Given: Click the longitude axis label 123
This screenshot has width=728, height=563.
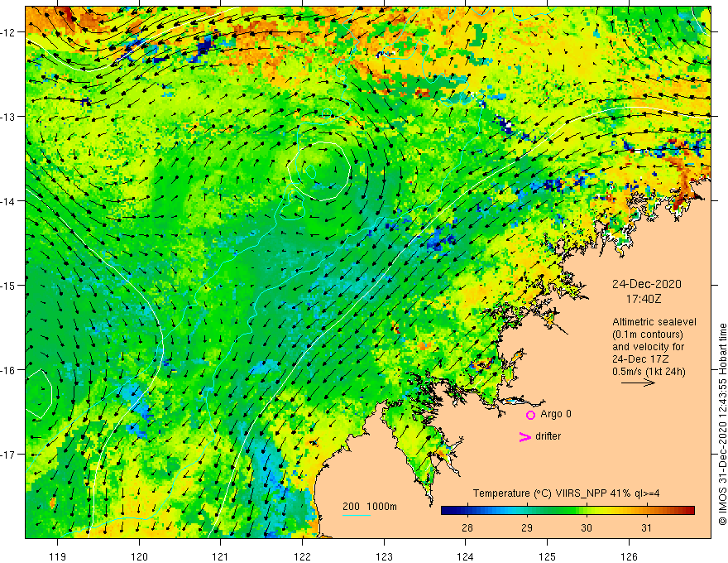Looking at the screenshot, I should (384, 556).
